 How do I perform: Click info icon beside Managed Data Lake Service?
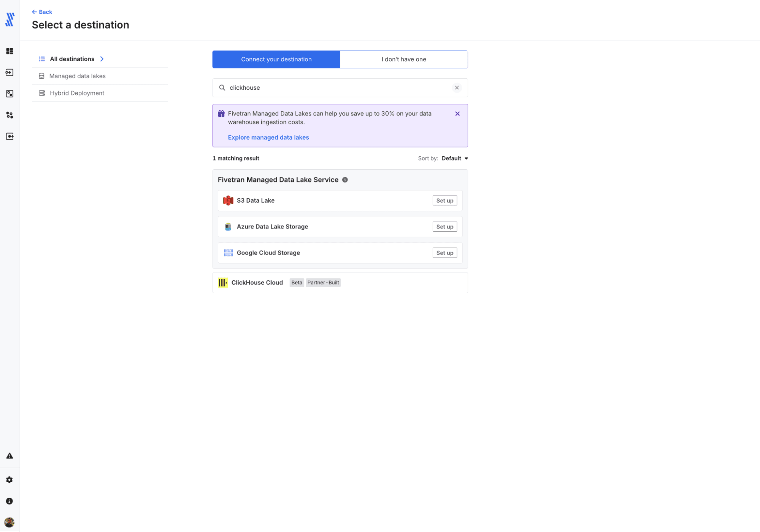pyautogui.click(x=345, y=180)
